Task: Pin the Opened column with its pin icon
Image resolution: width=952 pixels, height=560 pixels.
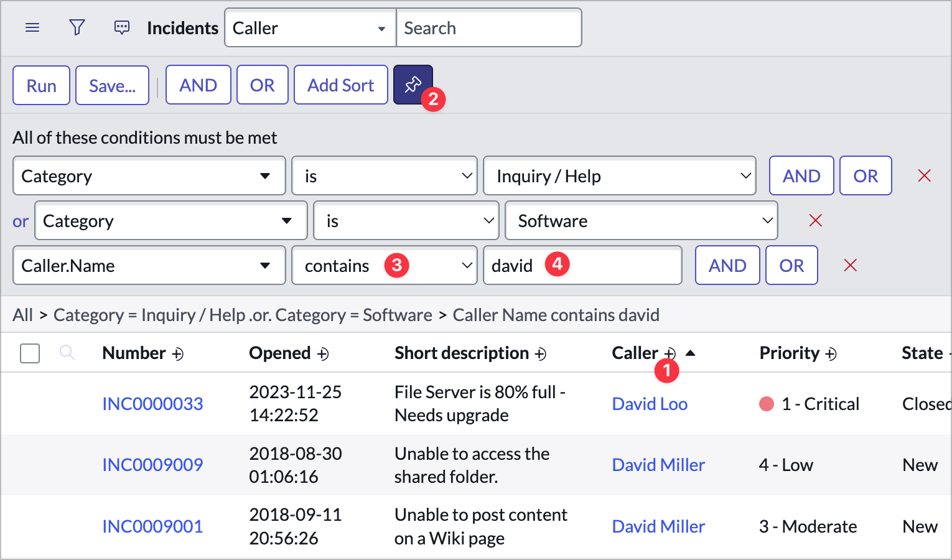Action: pyautogui.click(x=324, y=353)
